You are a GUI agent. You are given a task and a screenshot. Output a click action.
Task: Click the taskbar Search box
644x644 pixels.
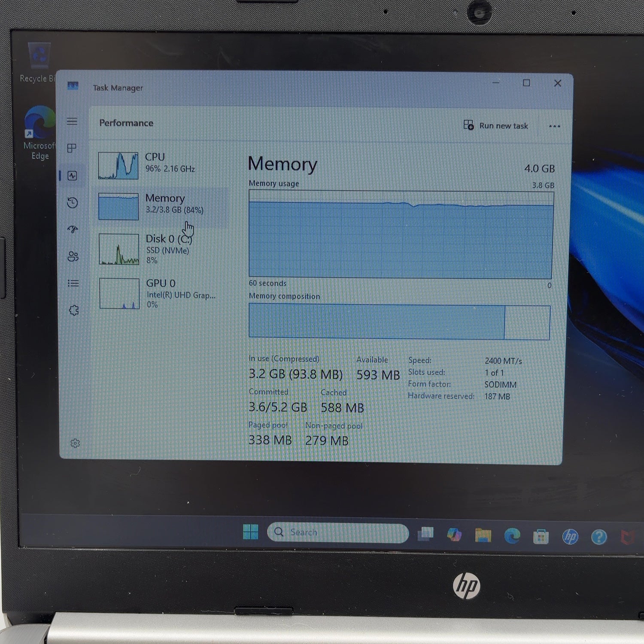click(338, 532)
